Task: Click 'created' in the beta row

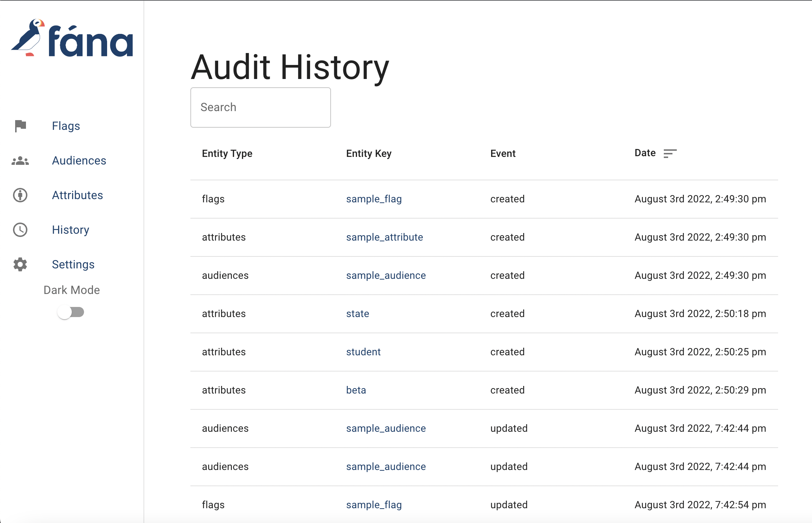Action: [507, 390]
